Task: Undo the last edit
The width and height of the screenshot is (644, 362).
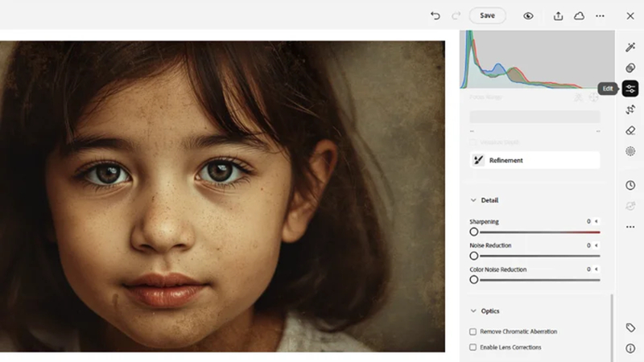Action: pyautogui.click(x=435, y=15)
